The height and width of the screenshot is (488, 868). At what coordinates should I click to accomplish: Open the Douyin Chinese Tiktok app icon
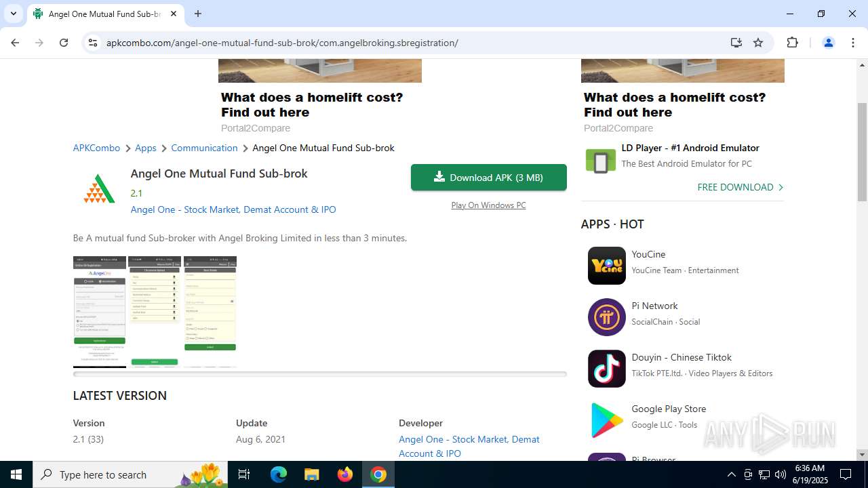coord(606,369)
